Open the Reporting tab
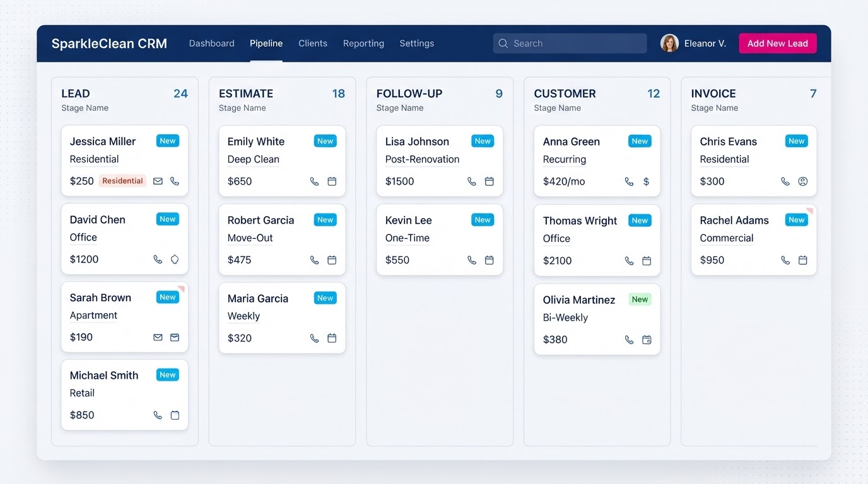 click(x=363, y=43)
